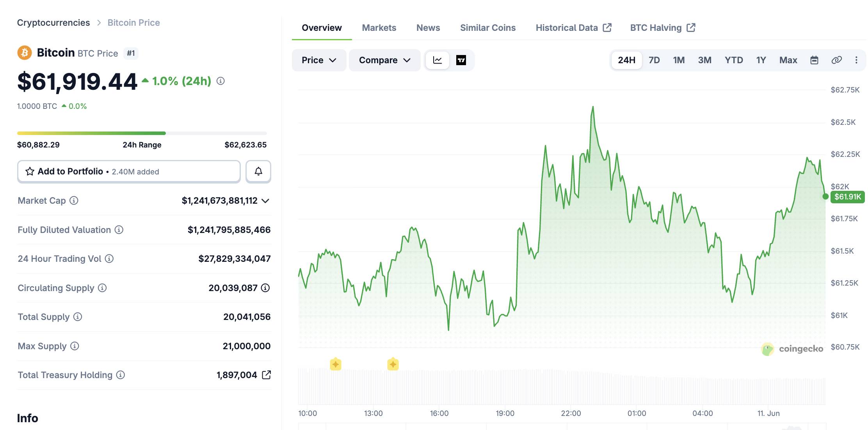
Task: Open info icon beside Circulating Supply label
Action: point(102,288)
